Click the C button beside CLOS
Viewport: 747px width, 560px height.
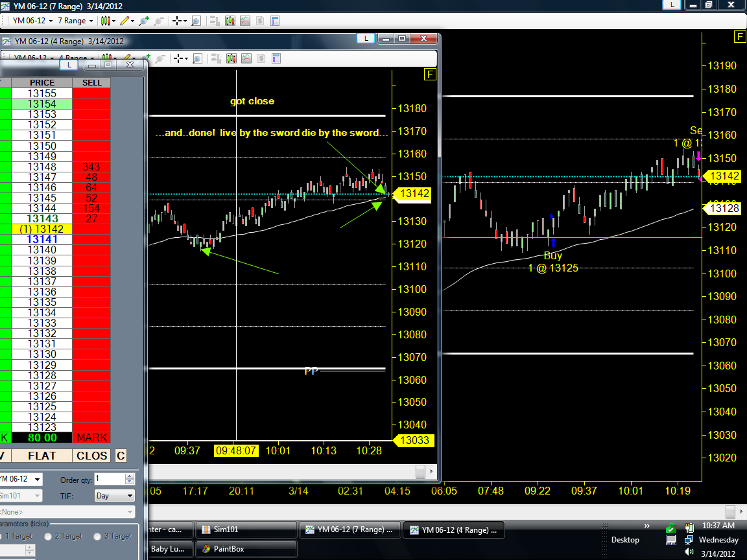coord(121,456)
